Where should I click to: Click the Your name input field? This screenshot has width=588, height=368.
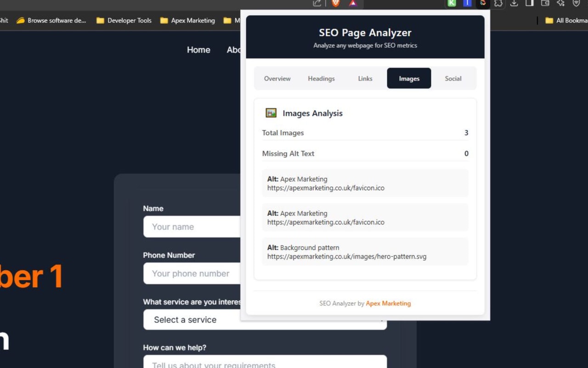pyautogui.click(x=192, y=227)
